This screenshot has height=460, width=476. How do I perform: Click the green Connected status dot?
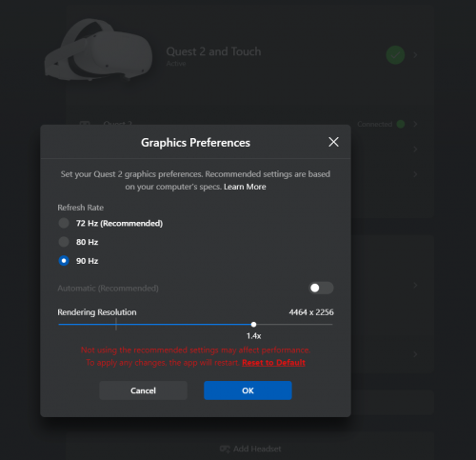click(x=401, y=124)
